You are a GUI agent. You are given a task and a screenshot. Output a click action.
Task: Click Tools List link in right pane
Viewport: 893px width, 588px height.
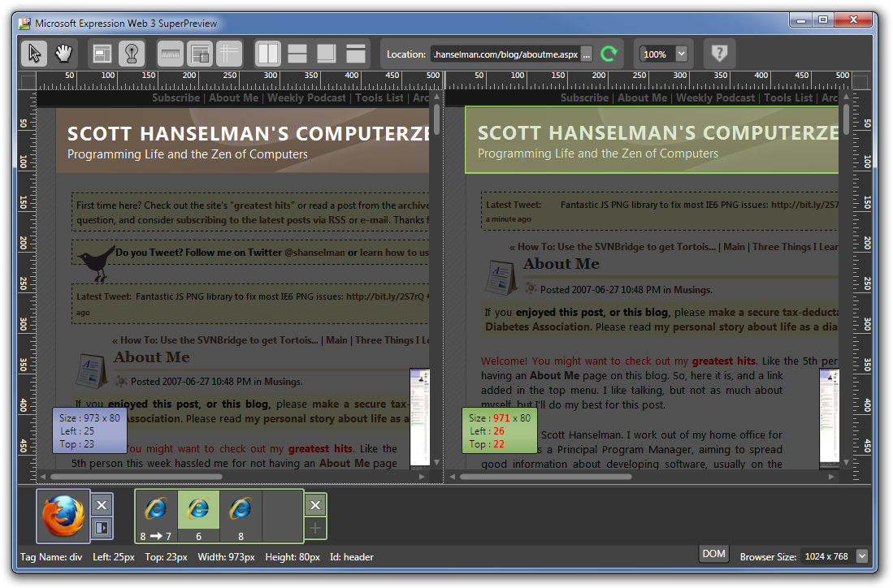(x=788, y=98)
